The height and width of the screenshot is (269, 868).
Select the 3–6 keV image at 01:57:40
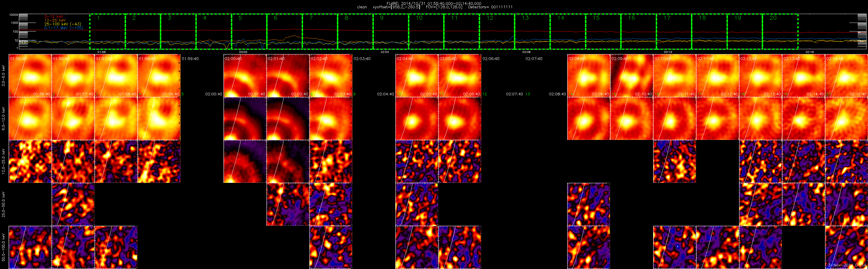[116, 76]
